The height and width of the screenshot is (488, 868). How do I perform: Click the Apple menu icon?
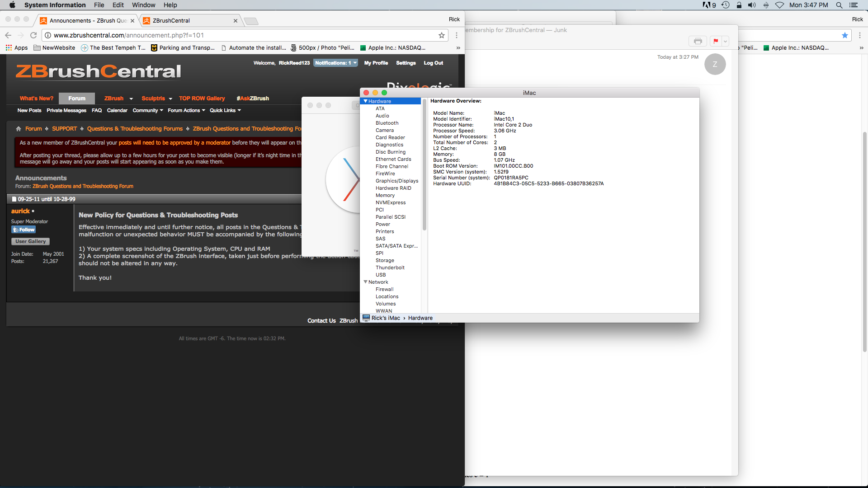(x=12, y=5)
